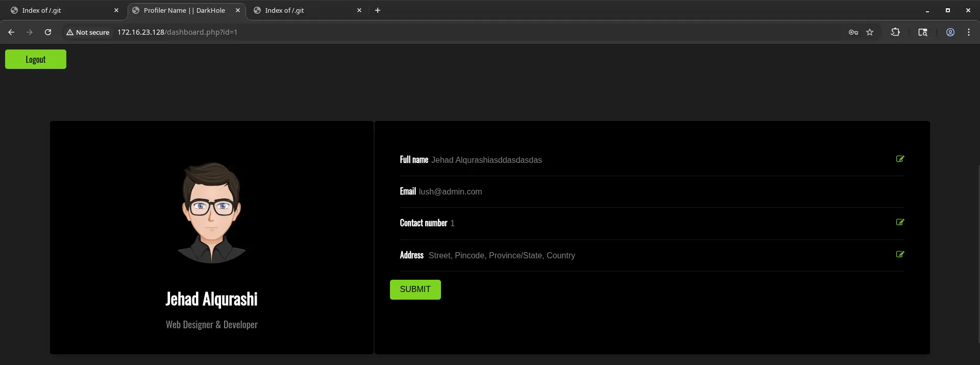The height and width of the screenshot is (365, 980).
Task: Reload the dashboard page
Action: click(x=48, y=32)
